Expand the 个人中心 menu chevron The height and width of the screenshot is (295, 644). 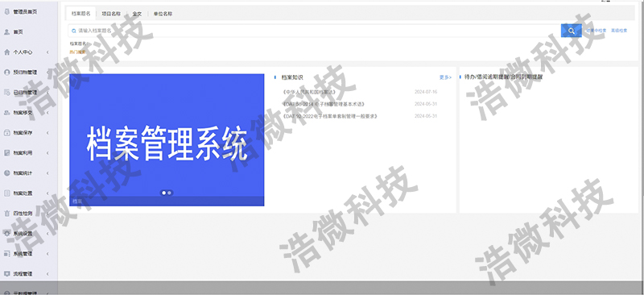point(47,52)
